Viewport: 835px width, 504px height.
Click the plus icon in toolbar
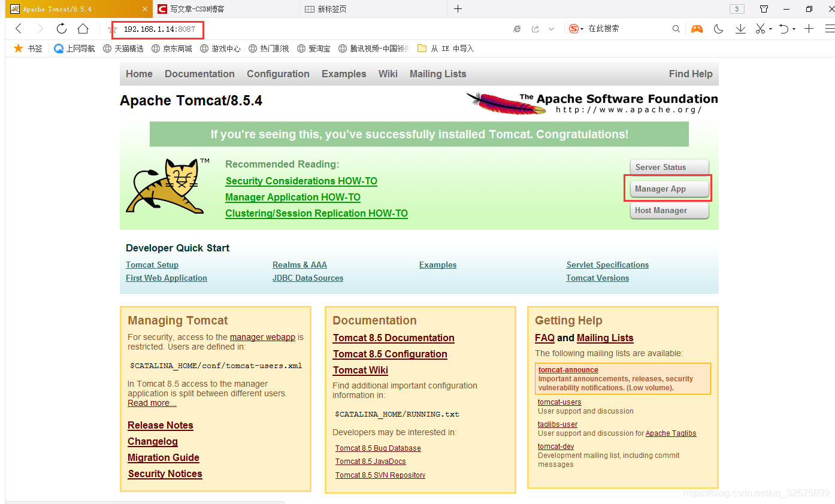pyautogui.click(x=809, y=29)
